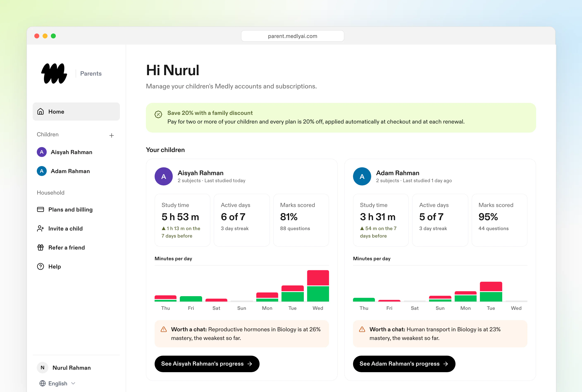Click Aisyah's Active days 6 of 7 card
This screenshot has height=392, width=582.
coord(242,220)
